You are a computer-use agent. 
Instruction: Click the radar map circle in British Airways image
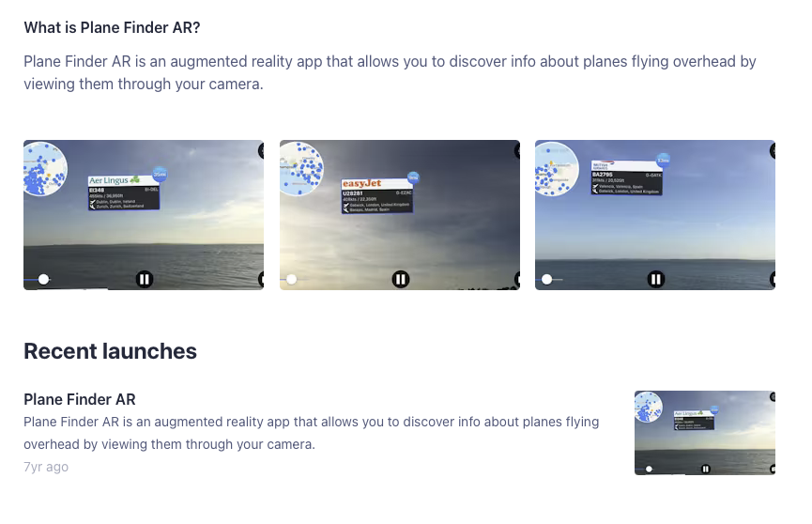(x=557, y=169)
